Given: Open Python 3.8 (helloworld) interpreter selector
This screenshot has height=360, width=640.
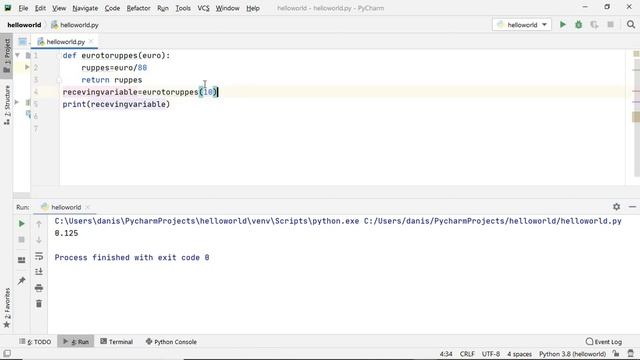Looking at the screenshot, I should [572, 354].
